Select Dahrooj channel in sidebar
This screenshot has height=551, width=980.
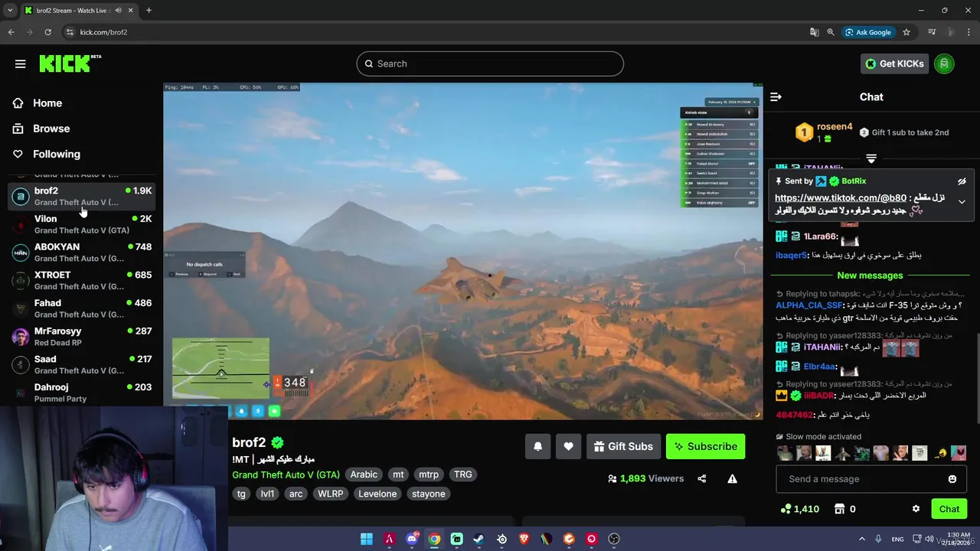(x=82, y=393)
